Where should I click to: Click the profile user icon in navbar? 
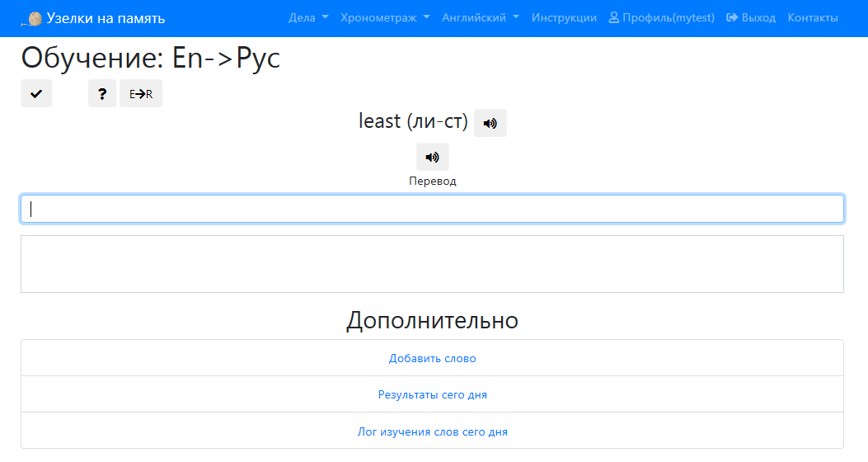point(614,17)
